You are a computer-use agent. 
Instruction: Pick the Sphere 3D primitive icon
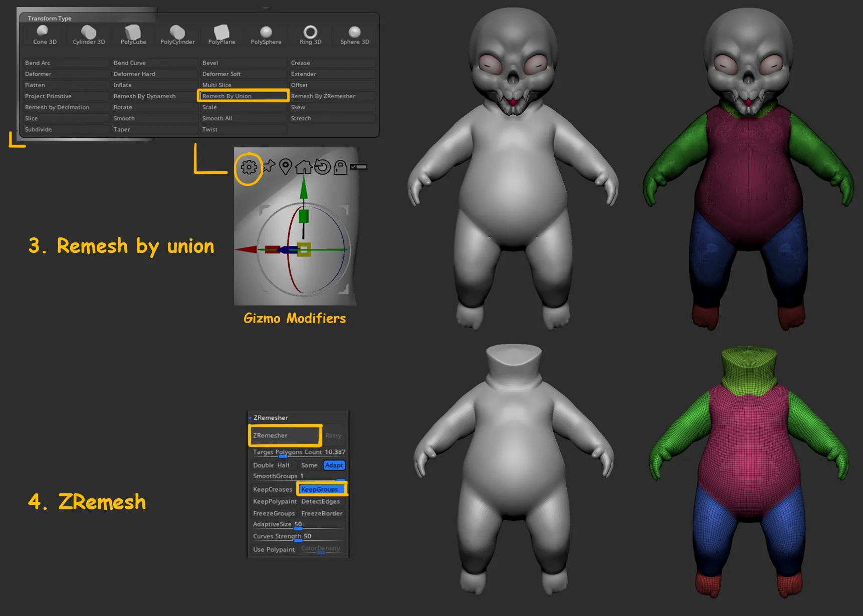coord(354,35)
